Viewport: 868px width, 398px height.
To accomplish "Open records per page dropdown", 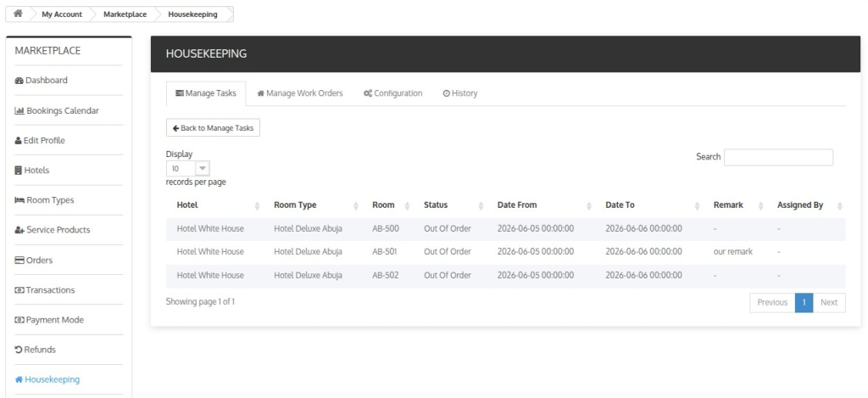I will click(x=187, y=169).
